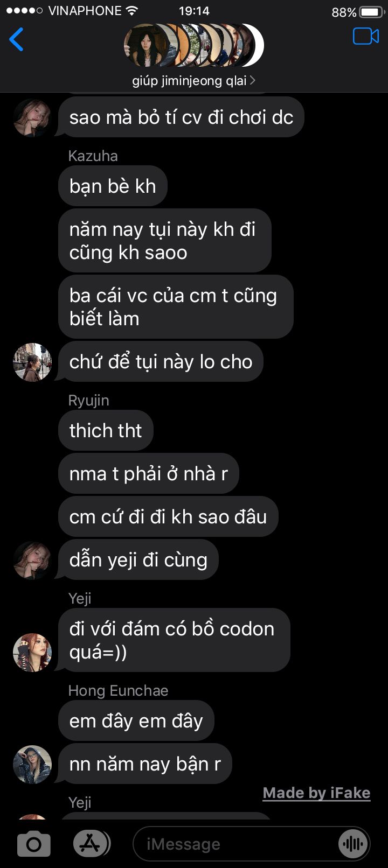This screenshot has width=388, height=868.
Task: Tap the blue back arrow
Action: [x=17, y=39]
